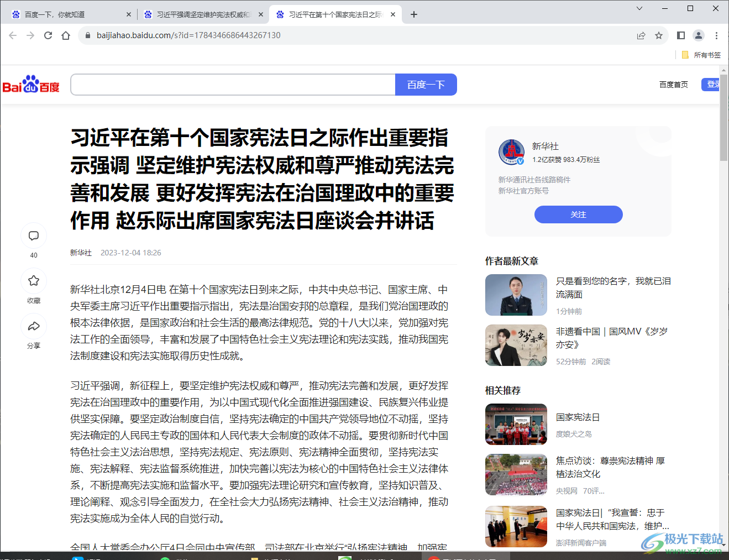Open Chrome's three-dot menu
Image resolution: width=729 pixels, height=560 pixels.
tap(716, 35)
